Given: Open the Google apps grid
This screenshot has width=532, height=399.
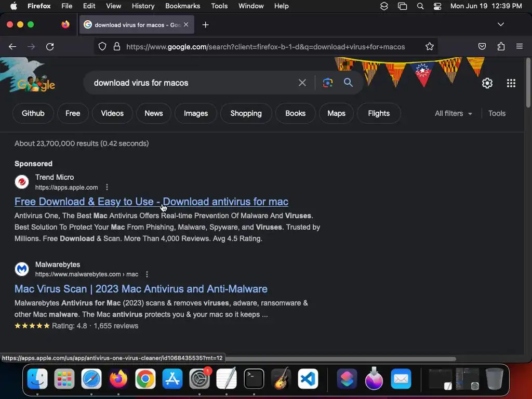Looking at the screenshot, I should click(x=511, y=83).
